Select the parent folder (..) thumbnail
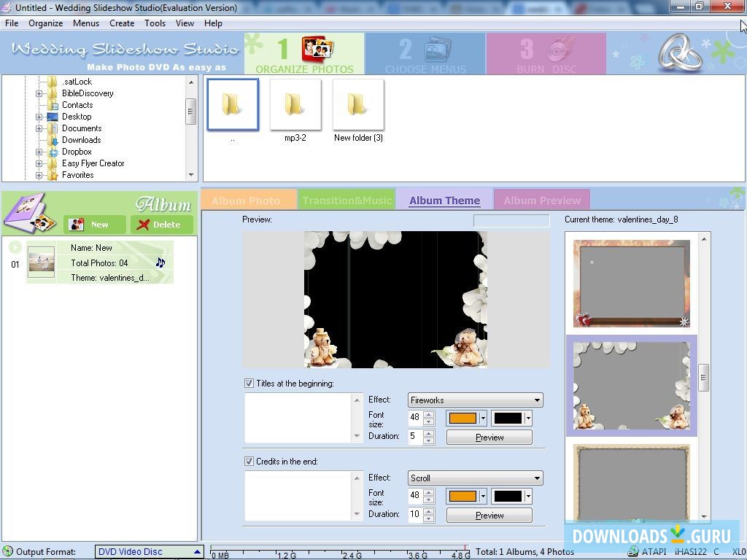Screen dimensions: 747x560 (233, 105)
